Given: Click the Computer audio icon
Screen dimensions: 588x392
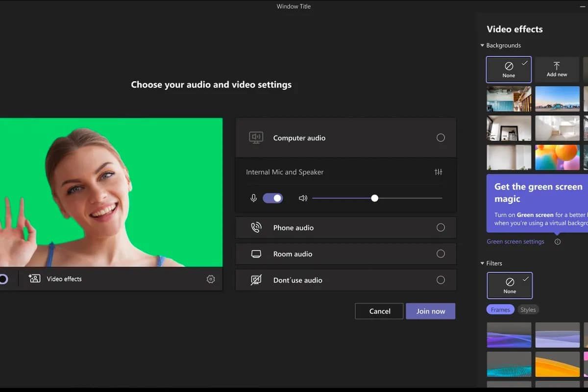Looking at the screenshot, I should point(255,138).
